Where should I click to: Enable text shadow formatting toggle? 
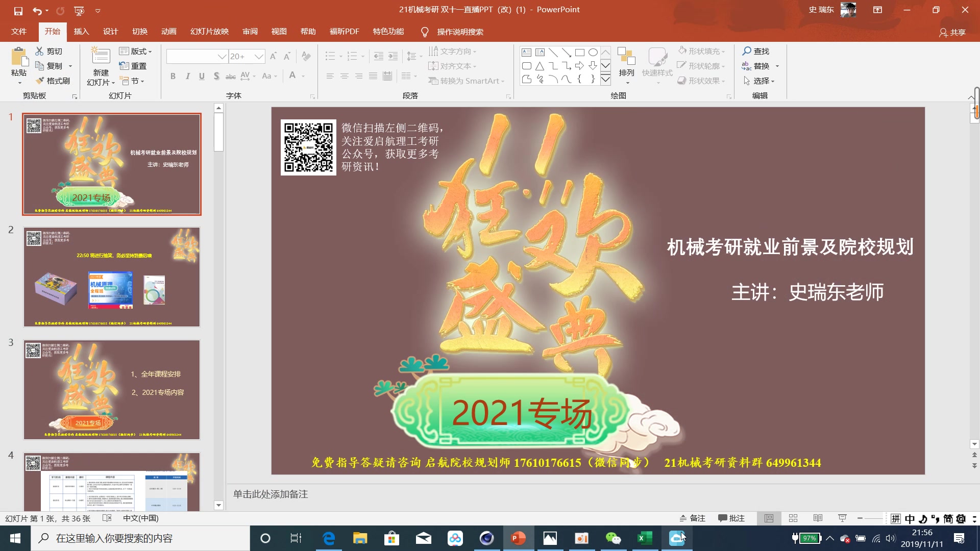216,76
